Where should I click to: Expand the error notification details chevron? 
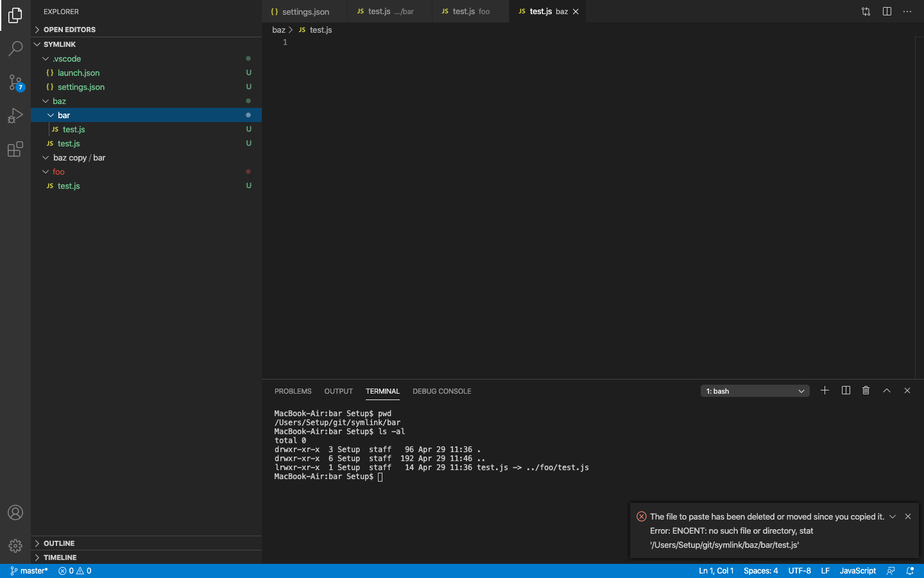click(x=893, y=516)
